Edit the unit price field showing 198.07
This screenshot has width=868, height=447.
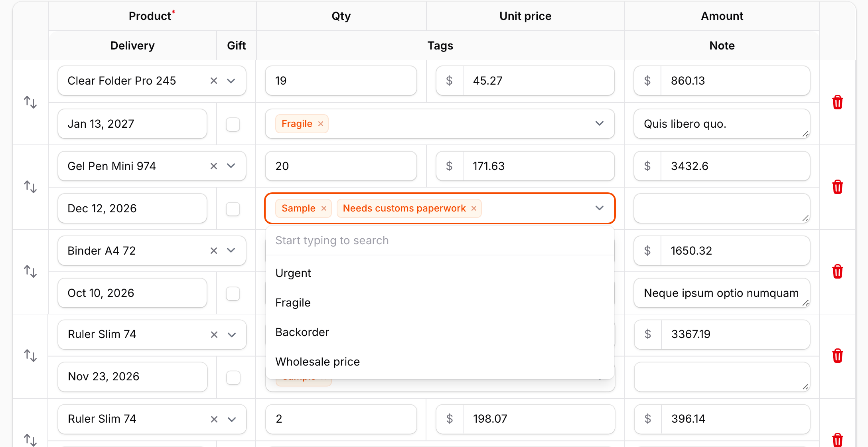(539, 419)
